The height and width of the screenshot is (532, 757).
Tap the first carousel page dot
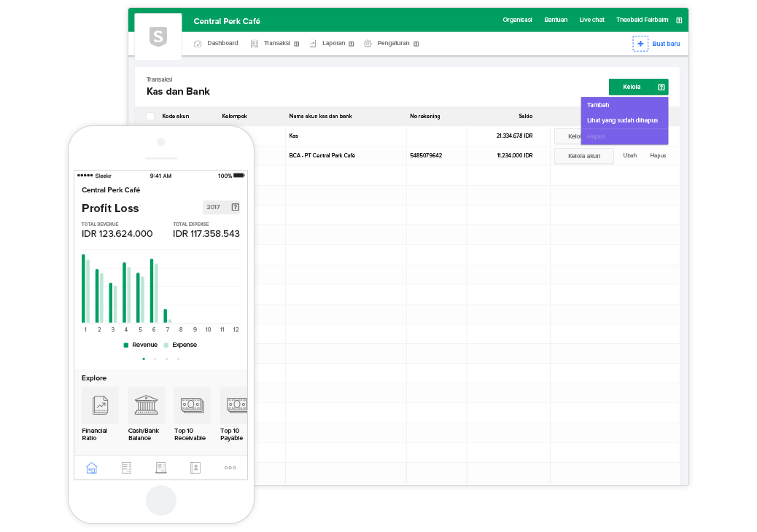point(144,359)
